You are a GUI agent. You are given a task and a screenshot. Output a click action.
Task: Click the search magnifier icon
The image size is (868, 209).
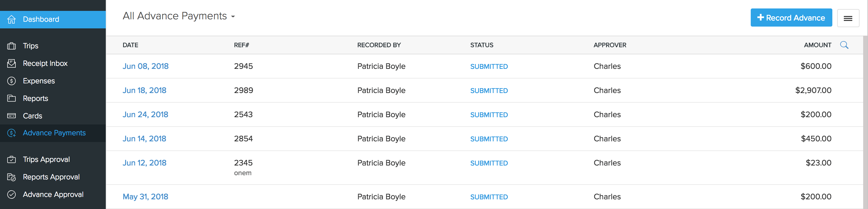pos(844,45)
